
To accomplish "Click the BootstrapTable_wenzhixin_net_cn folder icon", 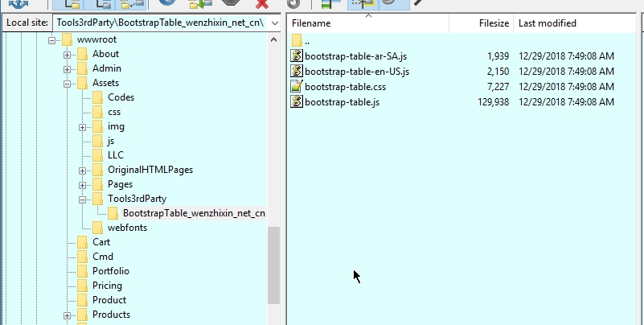I will pyautogui.click(x=113, y=213).
